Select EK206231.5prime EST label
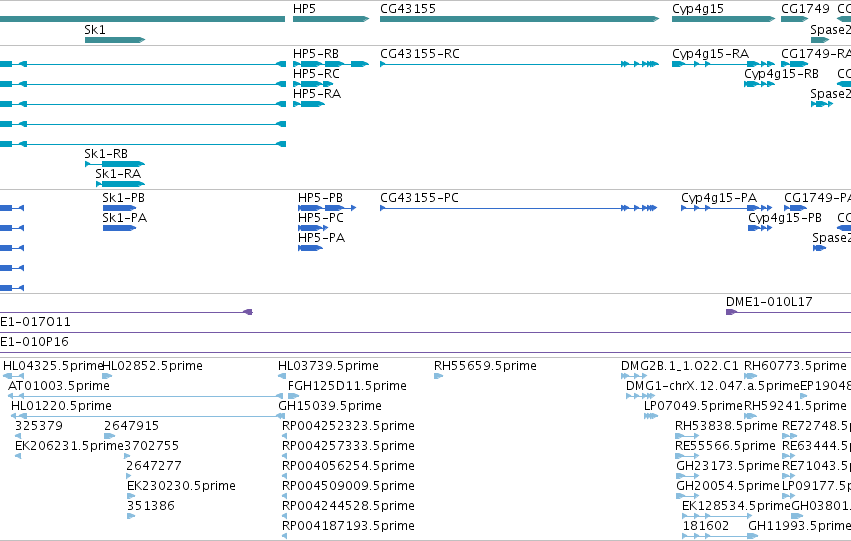 tap(69, 446)
